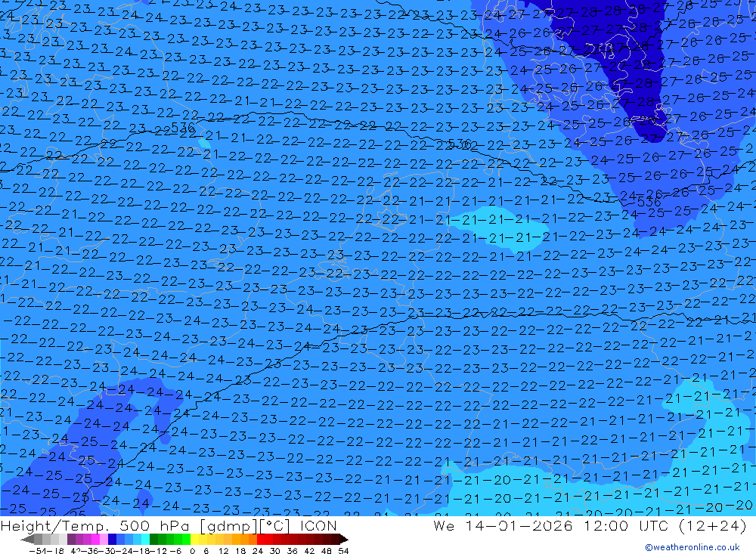The image size is (756, 554).
Task: Click the '42' label under the legend
Action: [x=309, y=551]
